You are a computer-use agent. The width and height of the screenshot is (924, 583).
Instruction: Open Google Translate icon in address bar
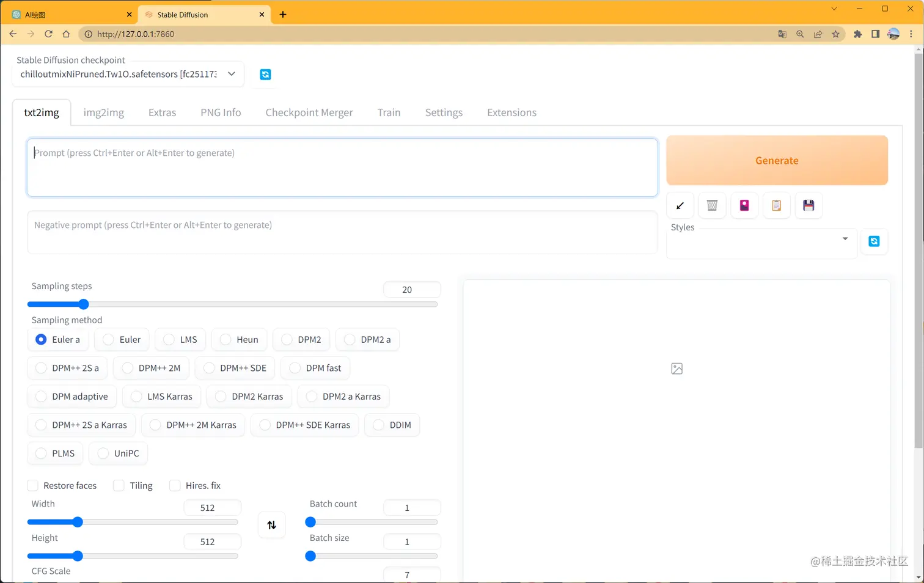(782, 34)
